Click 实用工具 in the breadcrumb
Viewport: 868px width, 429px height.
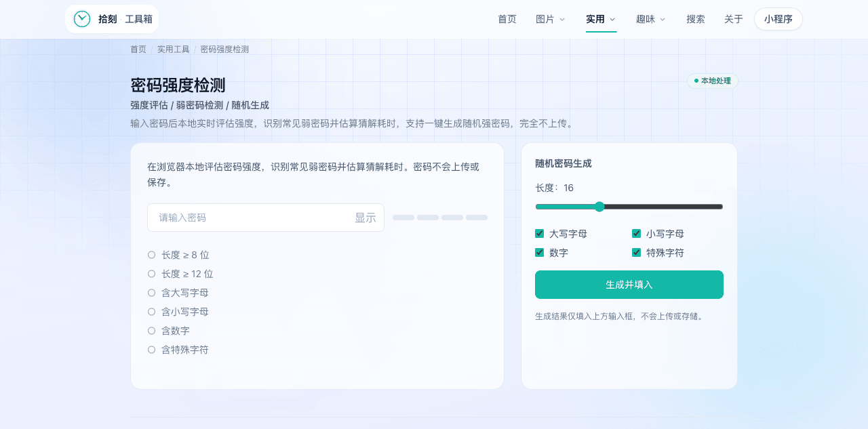pos(174,49)
